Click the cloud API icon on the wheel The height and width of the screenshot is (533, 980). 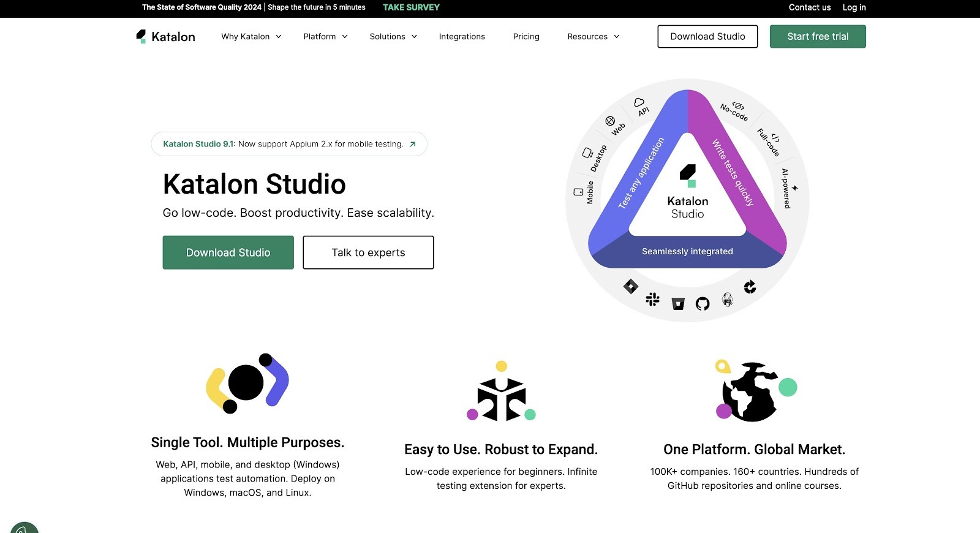point(639,102)
